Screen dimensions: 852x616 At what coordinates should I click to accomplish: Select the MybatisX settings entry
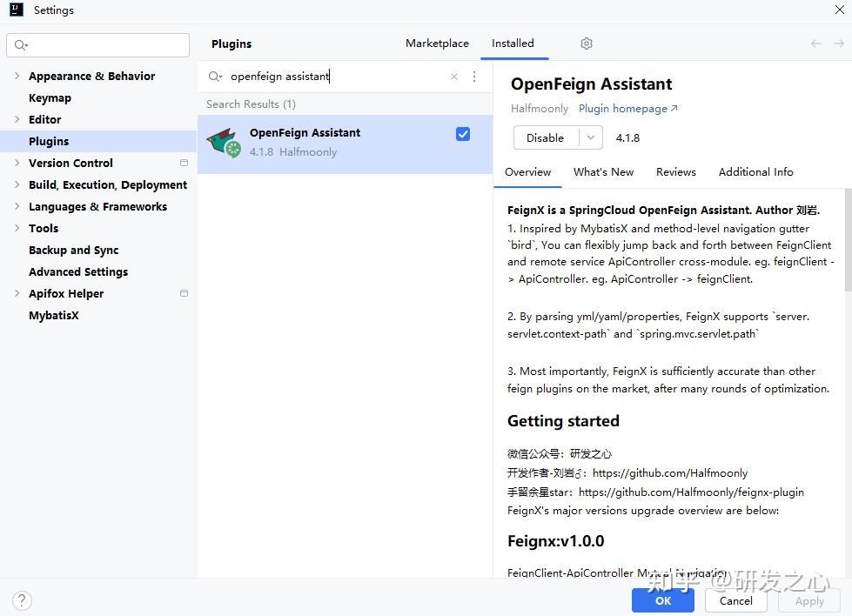(54, 315)
